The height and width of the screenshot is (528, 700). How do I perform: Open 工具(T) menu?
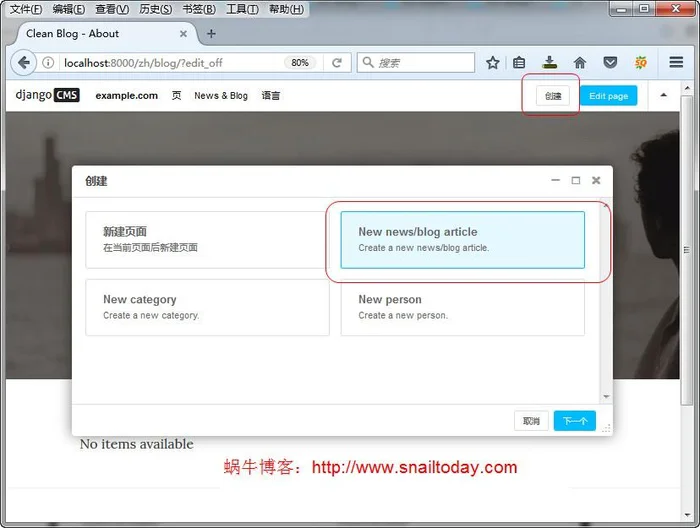(x=242, y=9)
